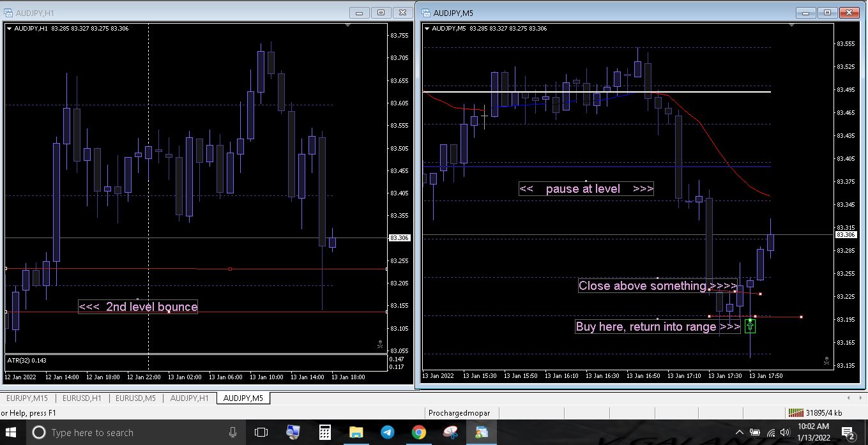Screen dimensions: 868x445
Task: Open the Windows Start menu
Action: coord(11,432)
